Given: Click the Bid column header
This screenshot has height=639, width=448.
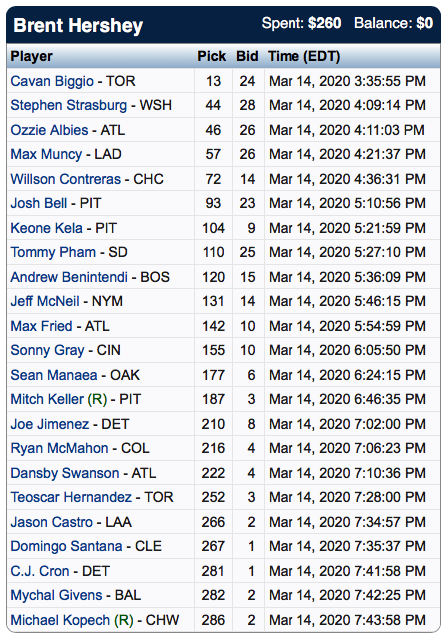Looking at the screenshot, I should [247, 56].
